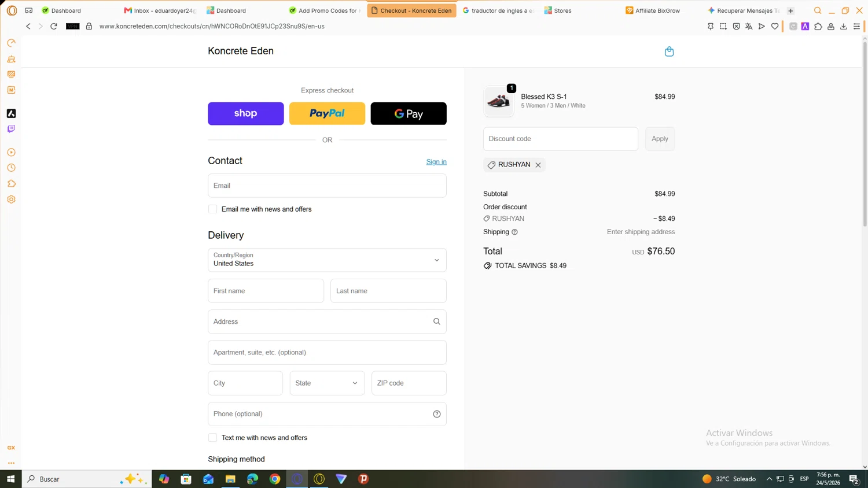This screenshot has height=488, width=868.
Task: Click the Phone (optional) field
Action: pos(327,414)
